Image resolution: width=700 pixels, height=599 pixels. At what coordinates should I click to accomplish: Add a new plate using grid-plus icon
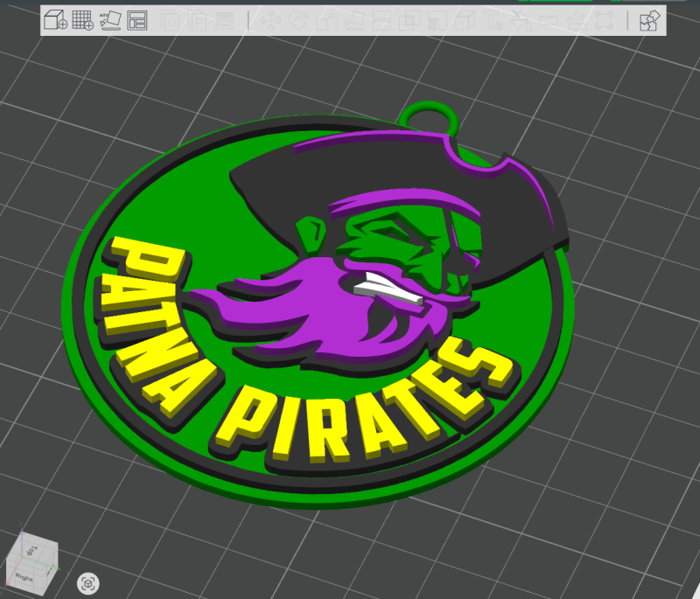pos(82,20)
